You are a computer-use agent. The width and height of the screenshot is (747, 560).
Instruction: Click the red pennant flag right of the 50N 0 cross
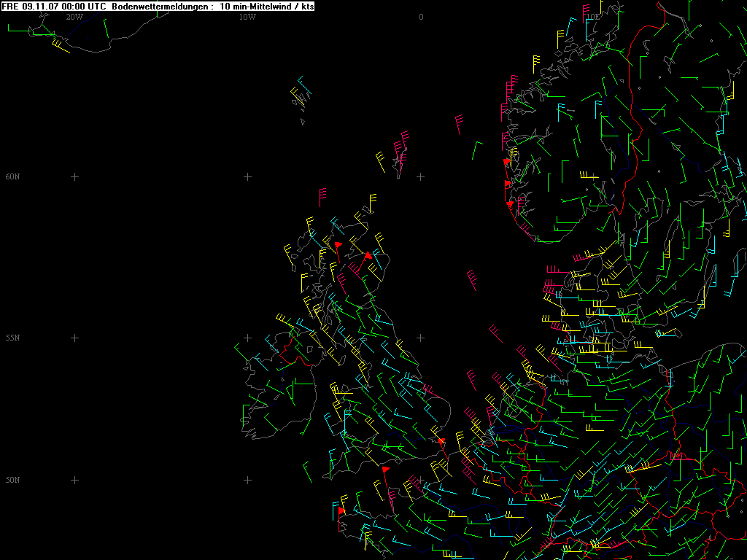click(x=441, y=441)
